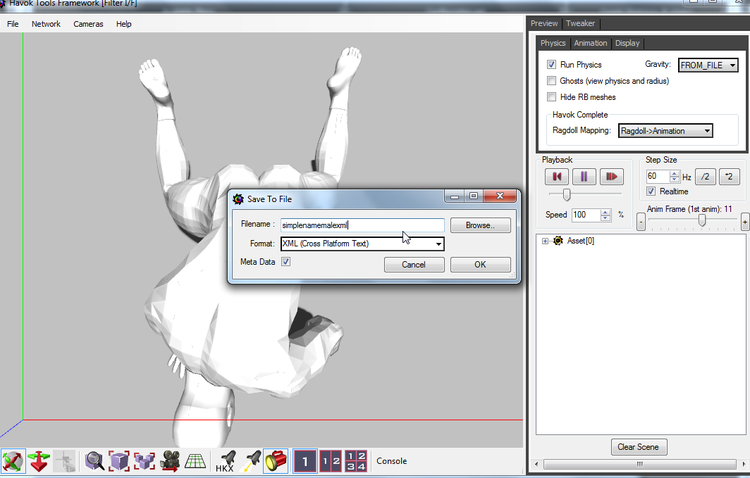Image resolution: width=750 pixels, height=478 pixels.
Task: Step playback forward one frame
Action: 612,177
